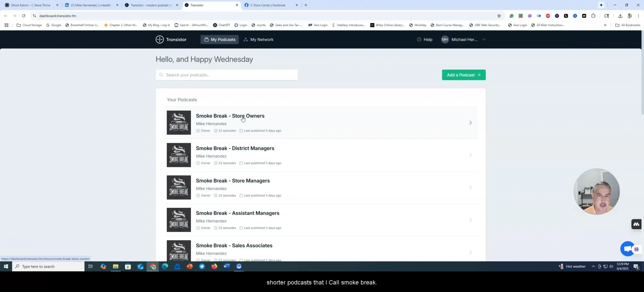This screenshot has height=292, width=644.
Task: Click the District Managers row chevron
Action: pos(470,155)
